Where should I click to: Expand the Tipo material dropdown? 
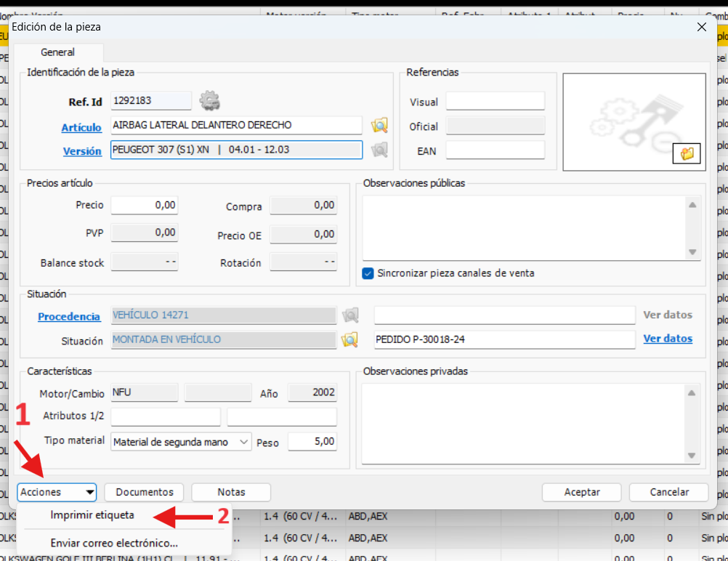[244, 442]
